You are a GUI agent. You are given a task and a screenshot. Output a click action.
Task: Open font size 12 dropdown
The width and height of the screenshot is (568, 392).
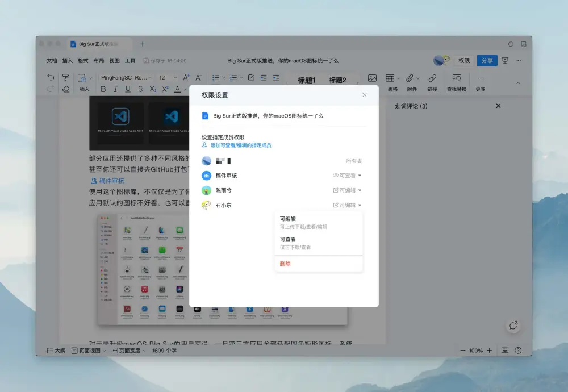point(168,77)
